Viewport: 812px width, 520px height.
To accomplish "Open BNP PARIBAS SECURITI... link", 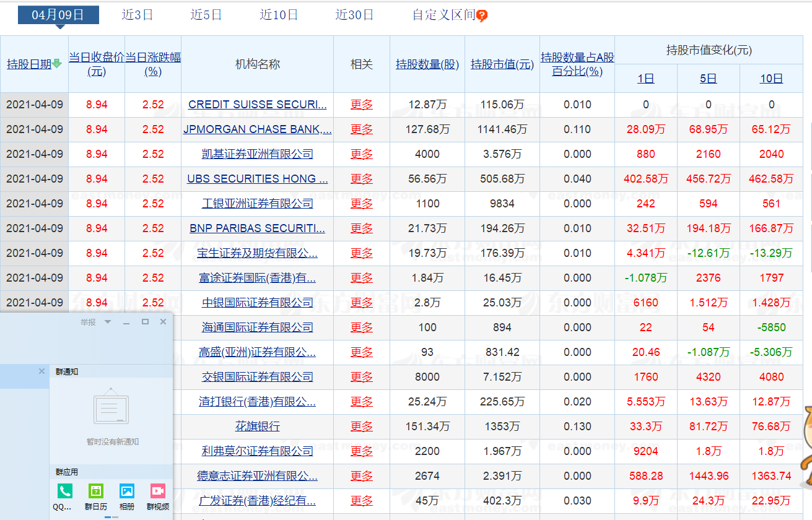I will [x=258, y=228].
